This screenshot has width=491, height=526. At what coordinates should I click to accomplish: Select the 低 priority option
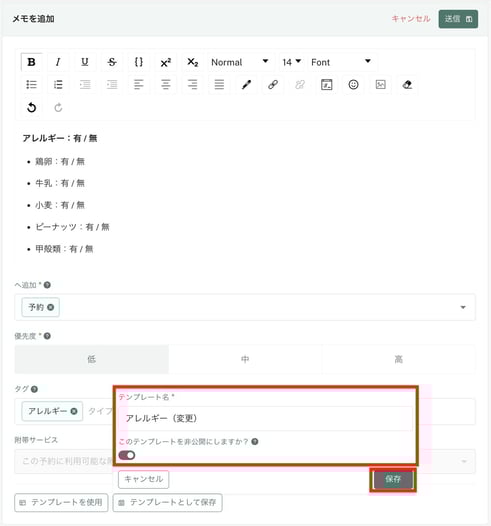(x=92, y=359)
